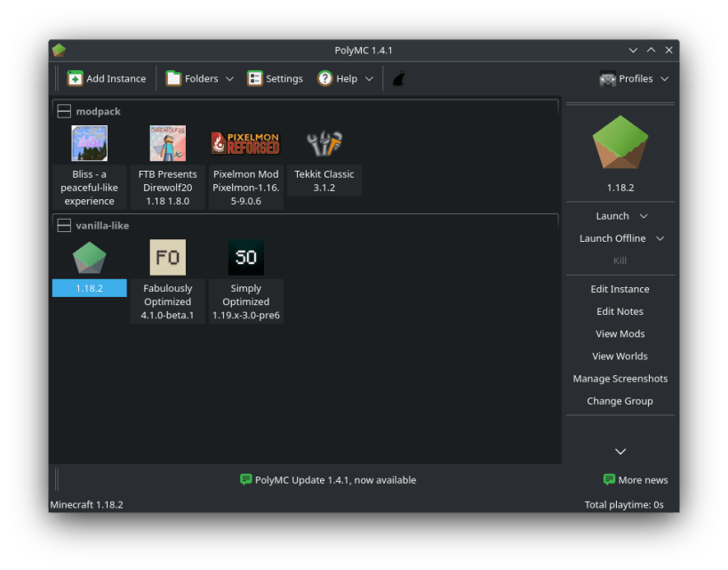Open the Settings toolbar button
This screenshot has height=570, width=728.
[275, 78]
